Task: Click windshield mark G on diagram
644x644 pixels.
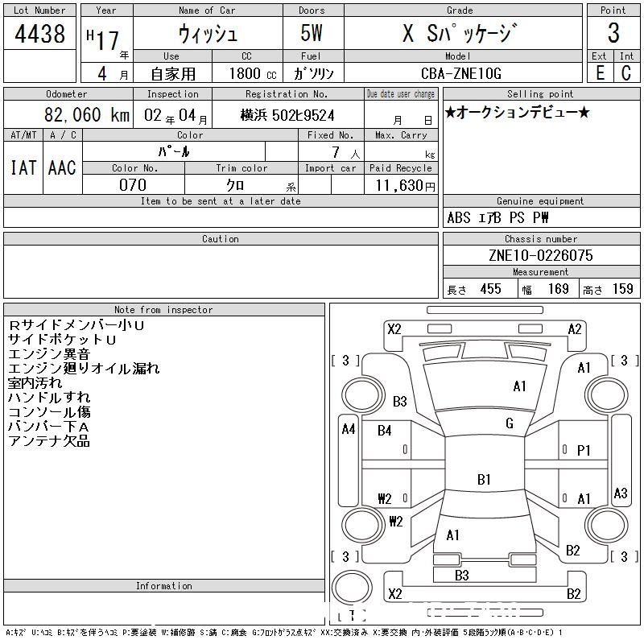Action: point(510,423)
